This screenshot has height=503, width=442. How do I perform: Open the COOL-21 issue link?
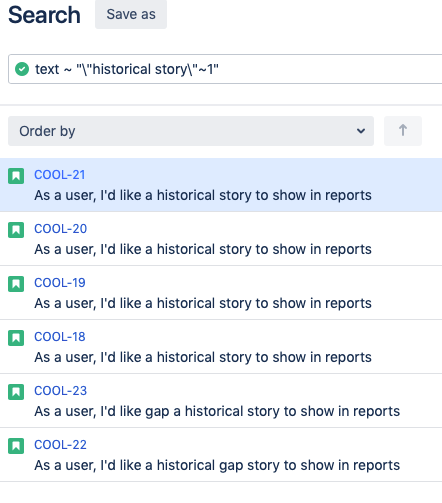click(60, 175)
